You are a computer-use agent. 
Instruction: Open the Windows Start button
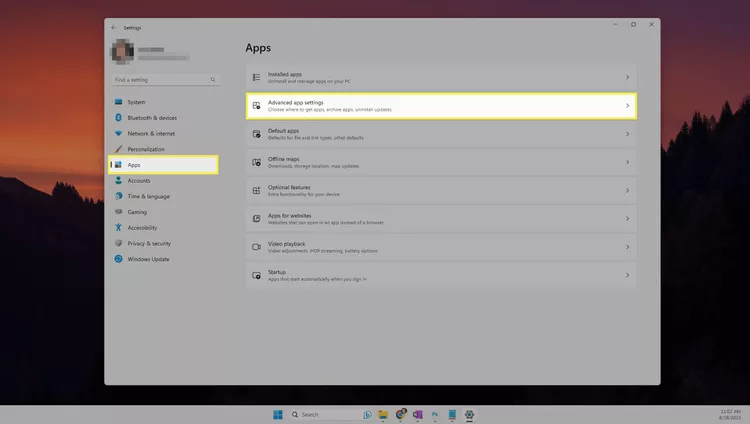278,414
